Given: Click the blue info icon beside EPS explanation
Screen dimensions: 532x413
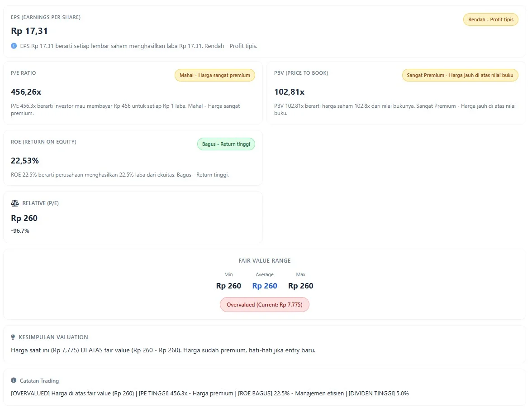Looking at the screenshot, I should [14, 46].
